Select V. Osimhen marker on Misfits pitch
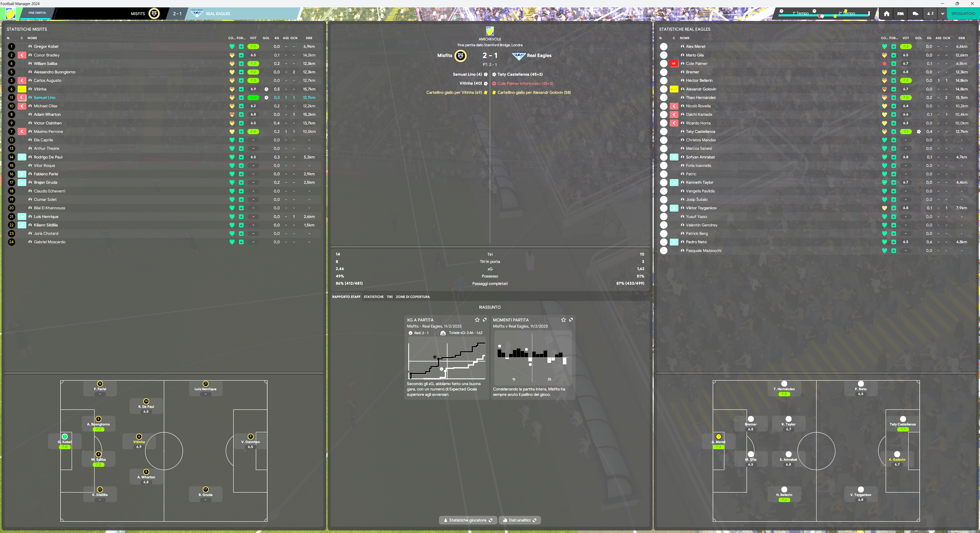Image resolution: width=980 pixels, height=533 pixels. [x=250, y=442]
